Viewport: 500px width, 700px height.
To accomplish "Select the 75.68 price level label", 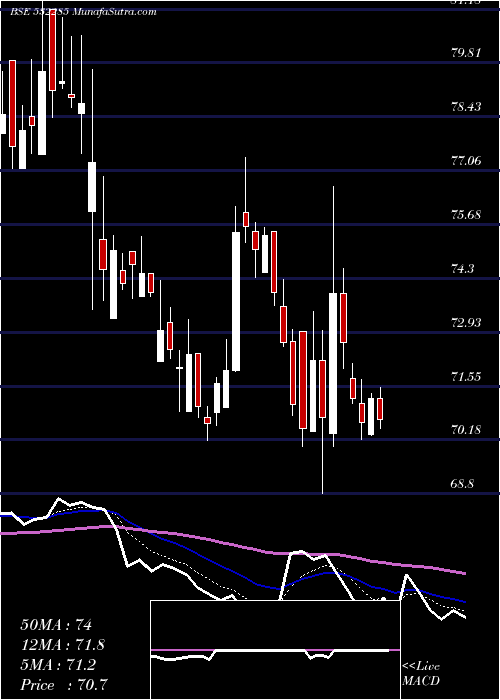I will [466, 215].
